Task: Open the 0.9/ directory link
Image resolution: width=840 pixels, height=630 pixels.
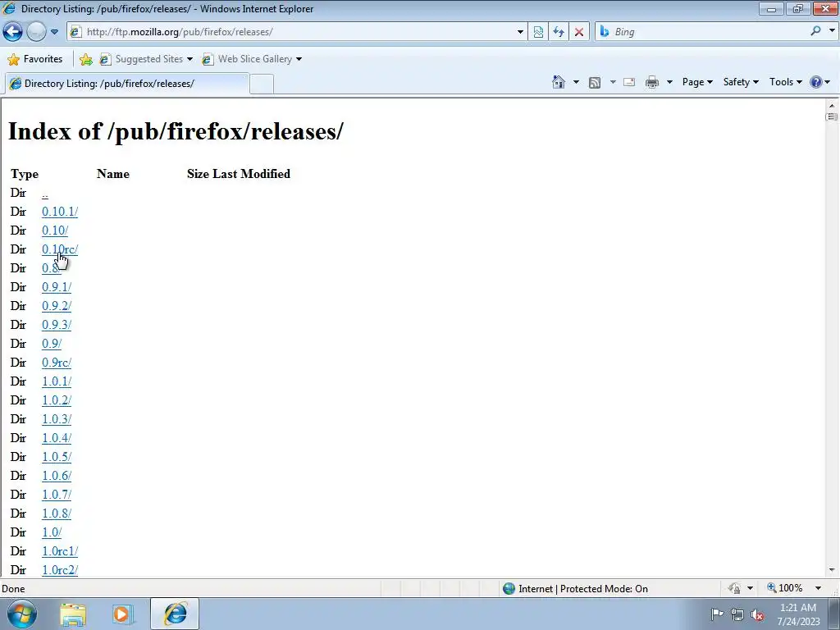Action: tap(52, 344)
